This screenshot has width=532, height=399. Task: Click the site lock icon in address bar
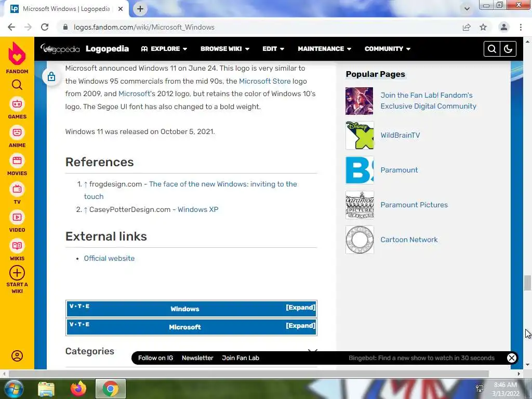(x=65, y=27)
